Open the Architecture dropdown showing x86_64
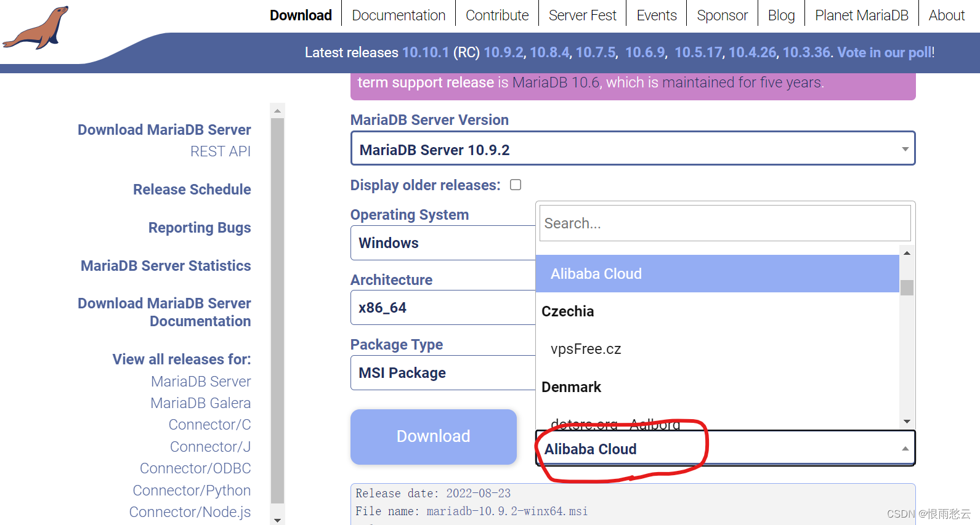The width and height of the screenshot is (980, 525). tap(443, 307)
